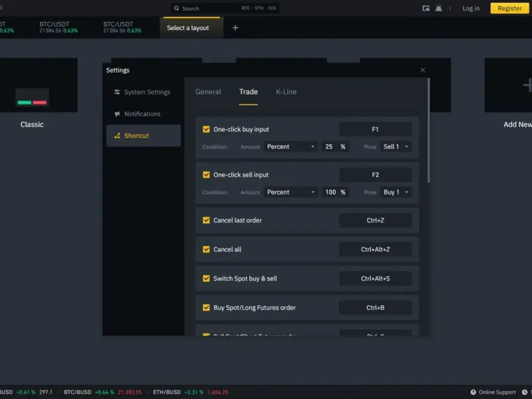Click the System Settings sliders icon
This screenshot has width=532, height=399.
point(117,92)
